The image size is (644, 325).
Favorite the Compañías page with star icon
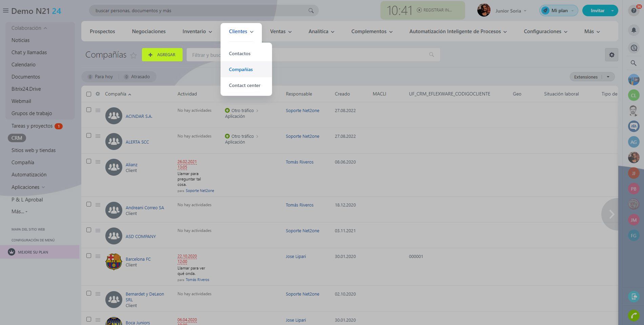[x=133, y=56]
